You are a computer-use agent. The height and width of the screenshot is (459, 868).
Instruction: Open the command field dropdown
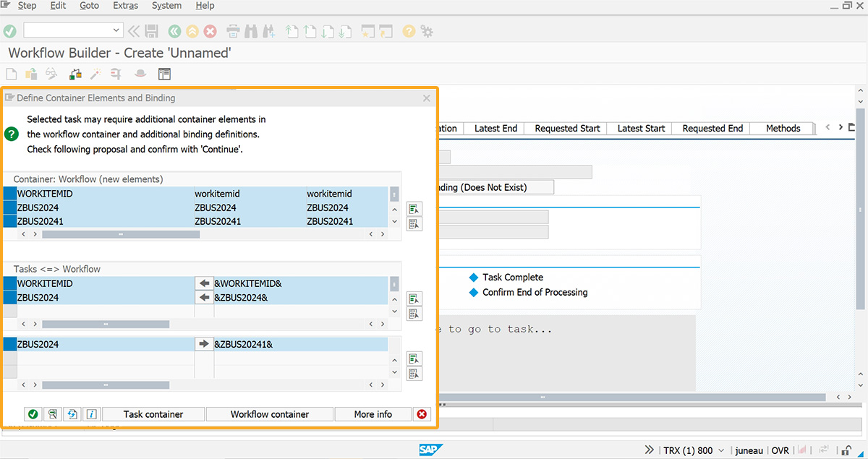[x=116, y=30]
